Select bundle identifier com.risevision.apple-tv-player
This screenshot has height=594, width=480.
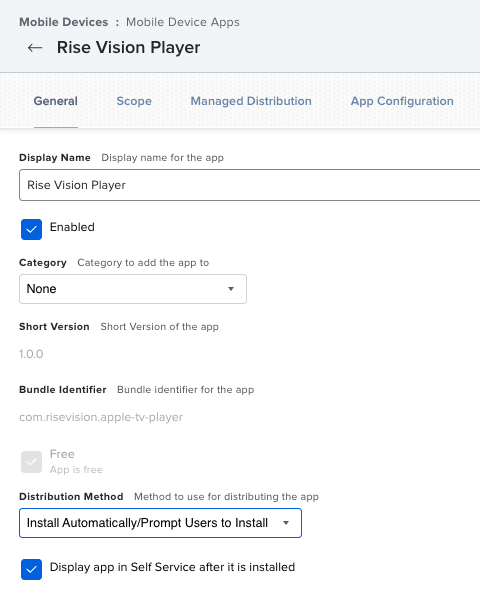(x=101, y=417)
